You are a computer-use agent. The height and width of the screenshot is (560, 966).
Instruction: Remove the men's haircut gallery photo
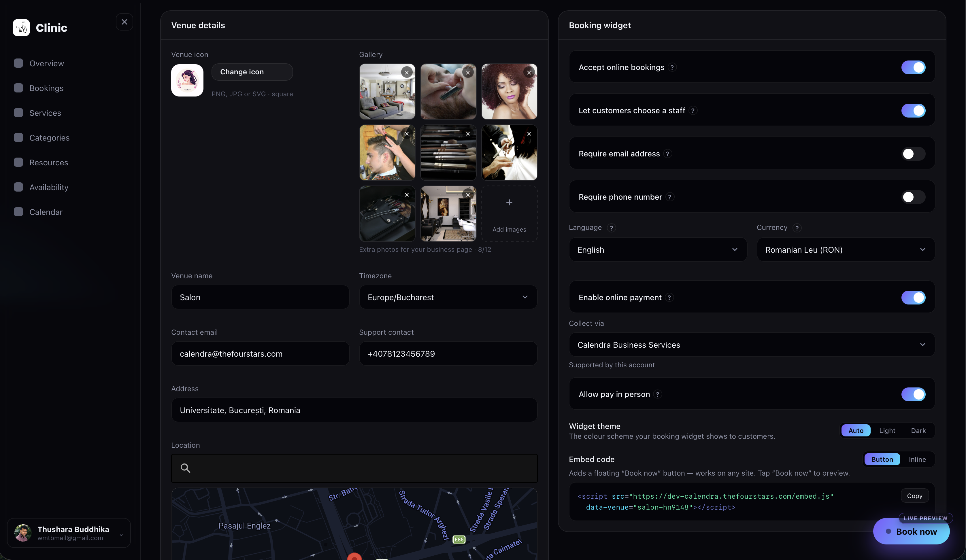[x=407, y=134]
